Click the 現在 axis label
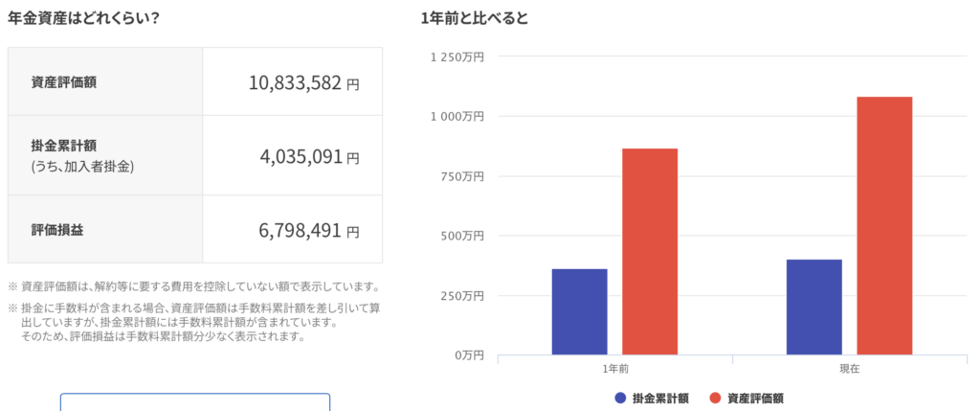Viewport: 980px width, 411px height. 849,368
